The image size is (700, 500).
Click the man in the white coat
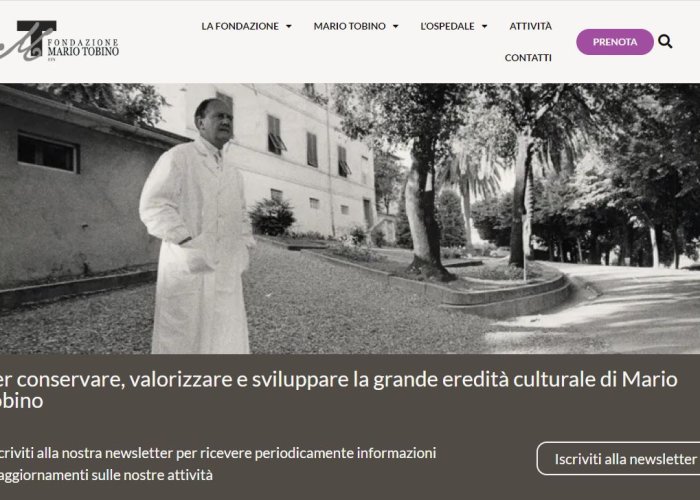[x=198, y=227]
